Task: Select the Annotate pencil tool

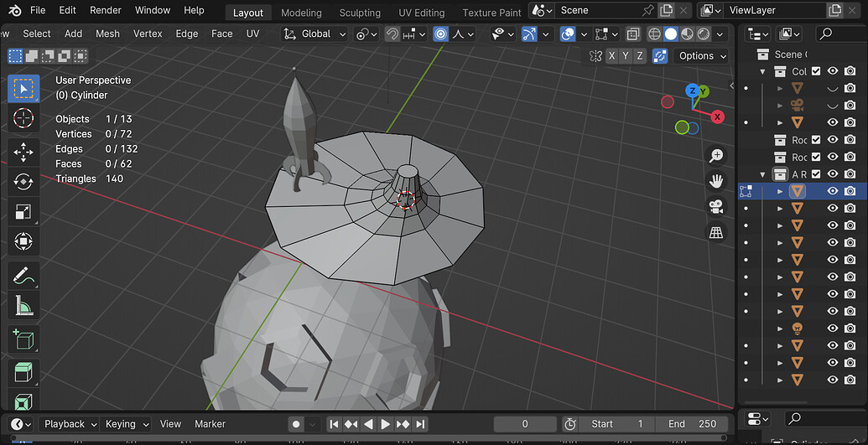Action: click(23, 274)
